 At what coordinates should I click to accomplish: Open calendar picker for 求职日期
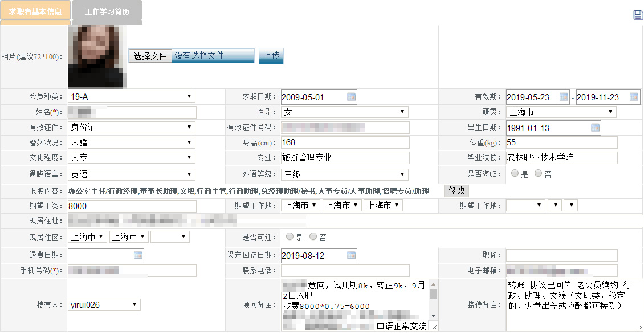pos(351,97)
